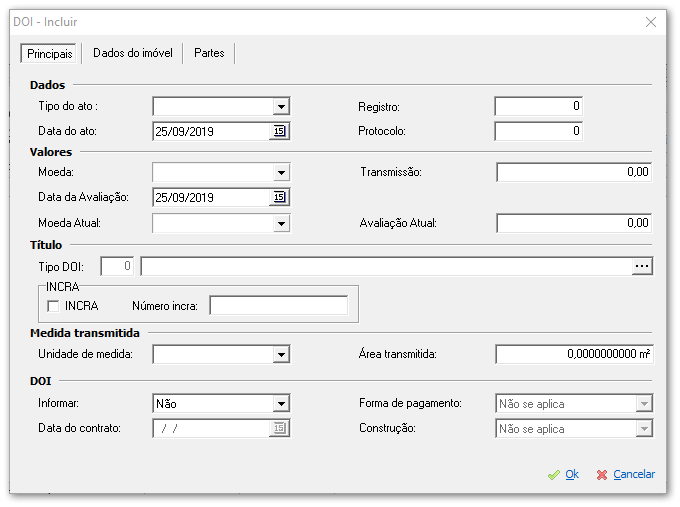Click the green checkmark Ok icon
Image resolution: width=680 pixels, height=507 pixels.
pos(554,475)
